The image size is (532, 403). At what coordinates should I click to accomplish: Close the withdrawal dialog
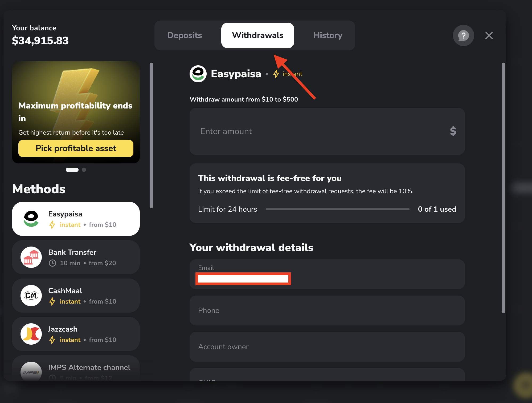[x=489, y=35]
